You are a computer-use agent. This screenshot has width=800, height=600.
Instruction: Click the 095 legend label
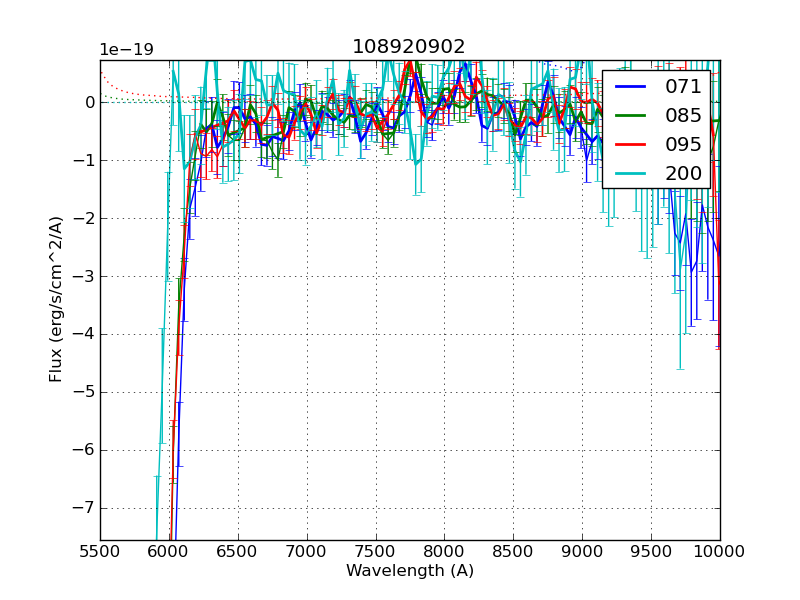[x=683, y=145]
